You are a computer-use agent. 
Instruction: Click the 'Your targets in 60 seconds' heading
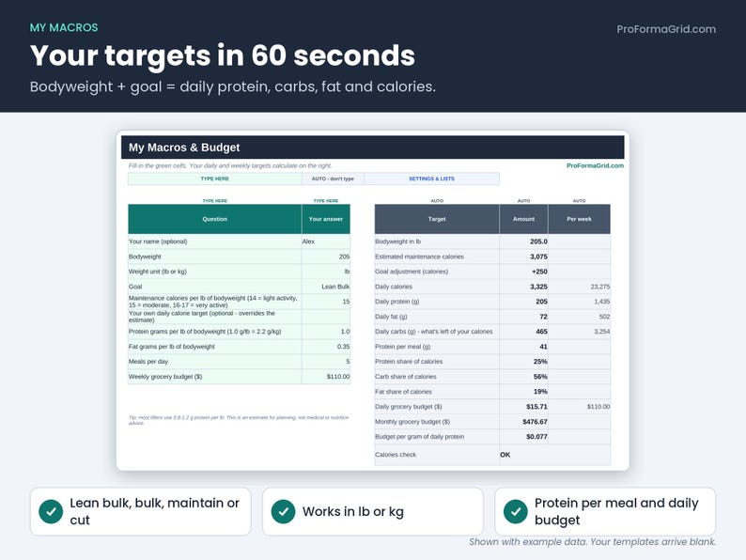pyautogui.click(x=222, y=55)
